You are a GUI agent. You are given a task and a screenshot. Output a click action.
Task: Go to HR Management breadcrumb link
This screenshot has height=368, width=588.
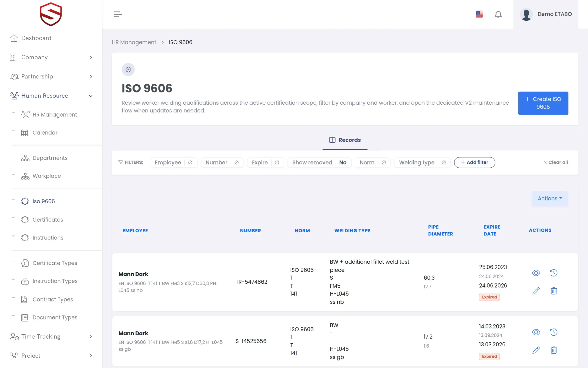coord(134,42)
